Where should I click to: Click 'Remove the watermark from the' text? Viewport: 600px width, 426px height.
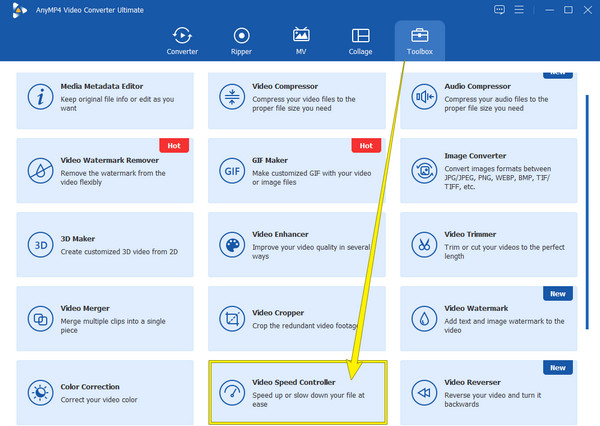(x=113, y=173)
